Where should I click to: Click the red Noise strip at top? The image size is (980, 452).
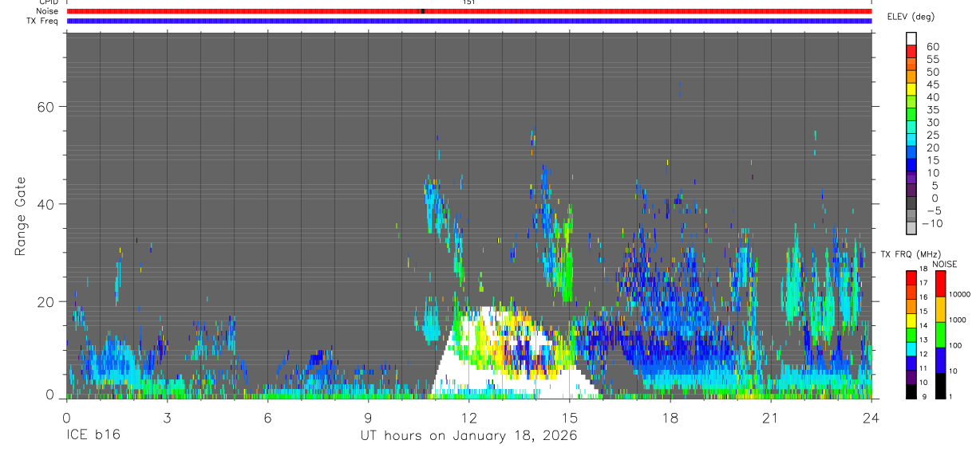click(469, 11)
